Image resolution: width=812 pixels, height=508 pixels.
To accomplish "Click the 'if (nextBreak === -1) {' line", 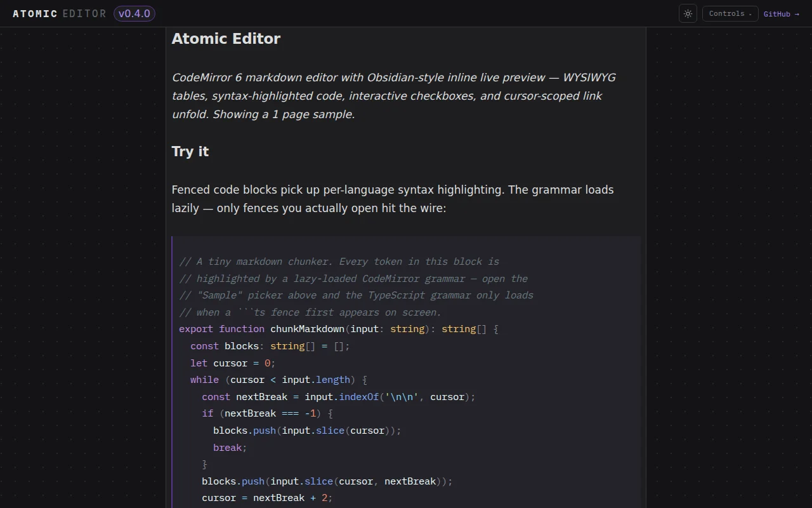I will [267, 413].
